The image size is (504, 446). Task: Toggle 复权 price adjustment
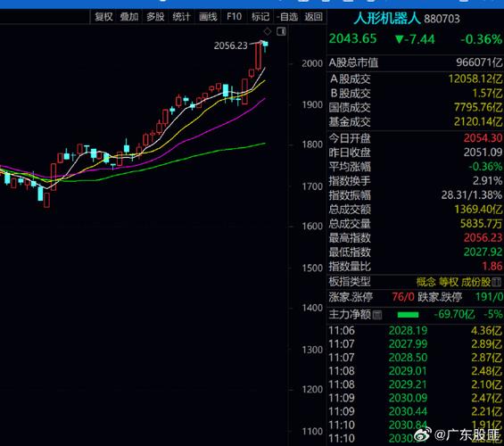pos(103,17)
